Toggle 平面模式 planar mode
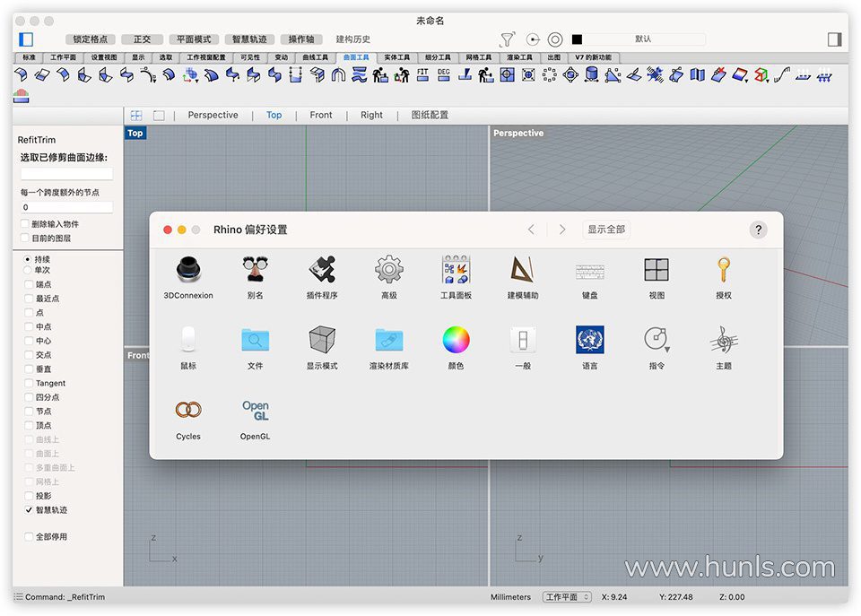861x616 pixels. 194,39
